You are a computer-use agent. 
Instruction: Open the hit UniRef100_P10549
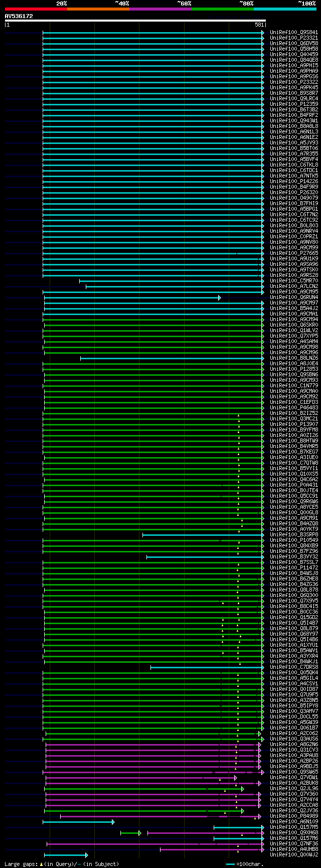294,540
